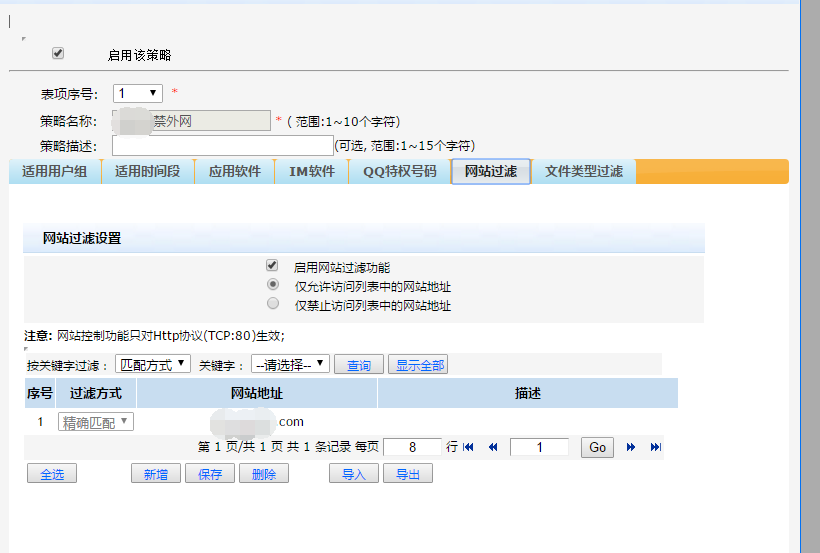This screenshot has width=820, height=553.
Task: Click the 序号 column header
Action: tap(40, 393)
